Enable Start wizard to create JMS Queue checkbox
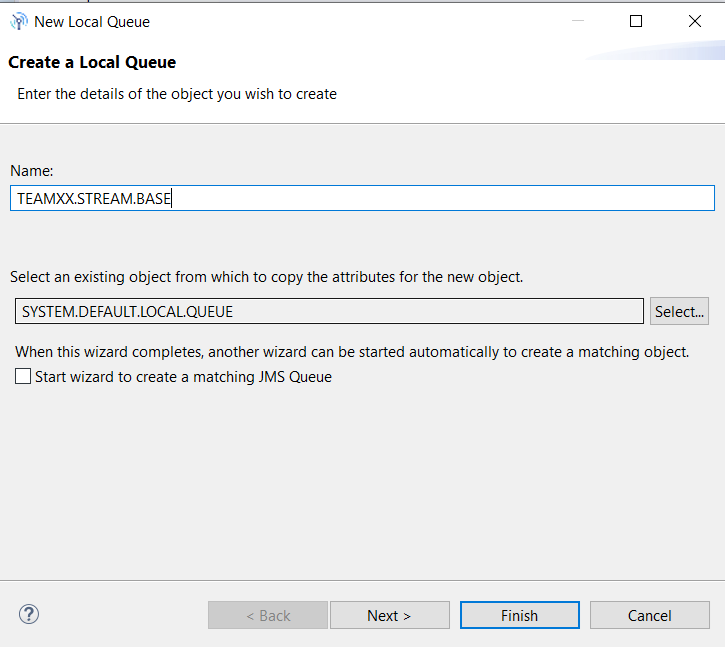 coord(23,377)
